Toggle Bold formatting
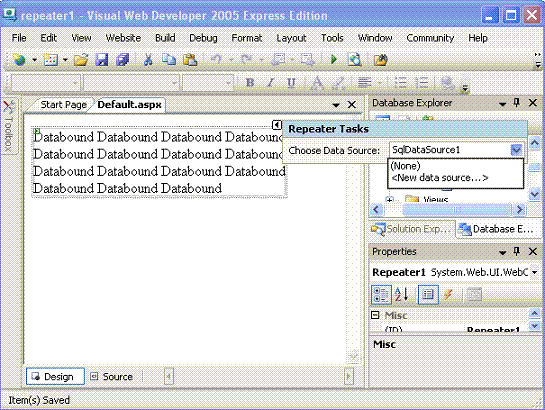Viewport: 545px width, 410px height. tap(250, 83)
